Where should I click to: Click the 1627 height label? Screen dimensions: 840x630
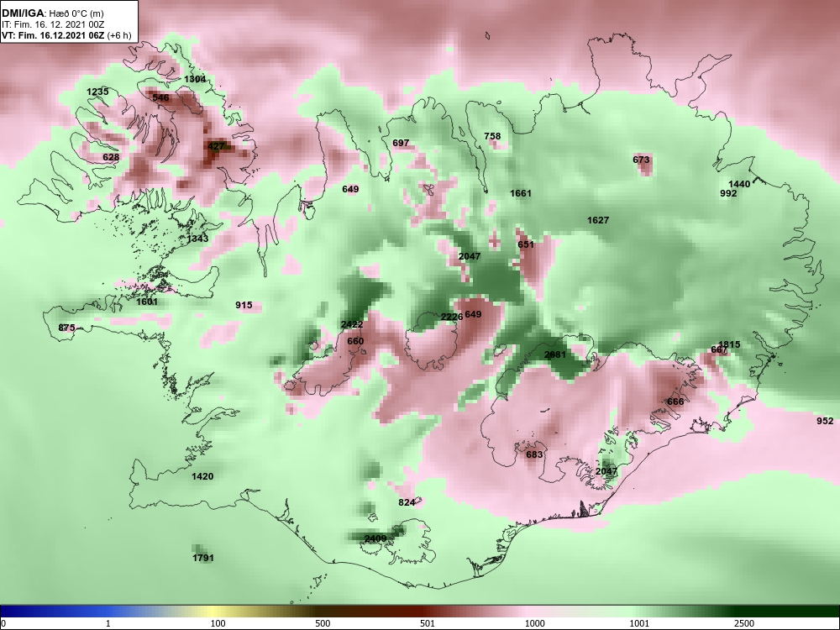click(598, 220)
